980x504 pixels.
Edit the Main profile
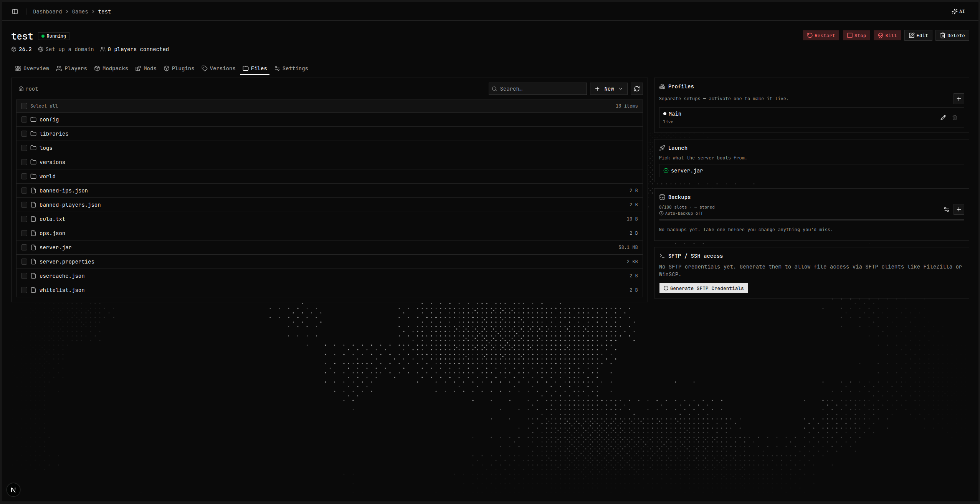[x=943, y=118]
